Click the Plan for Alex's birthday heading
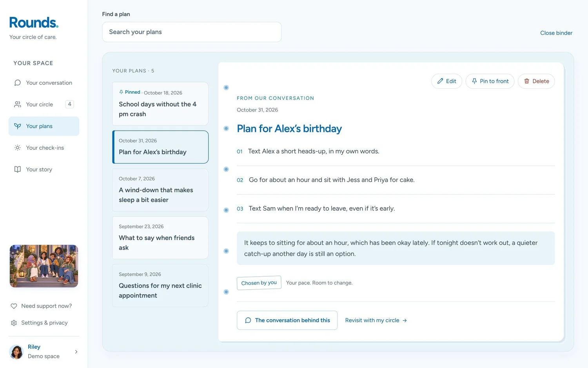 tap(289, 129)
